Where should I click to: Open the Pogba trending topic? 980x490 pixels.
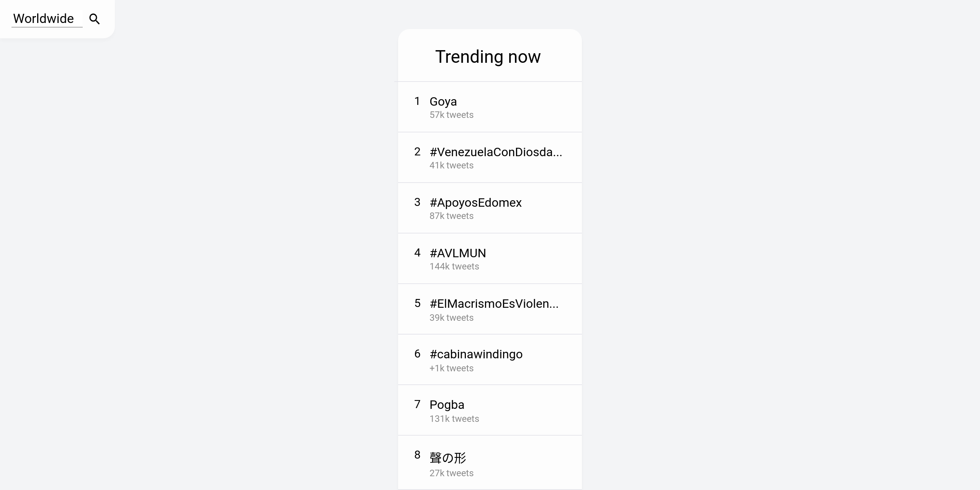coord(446,404)
